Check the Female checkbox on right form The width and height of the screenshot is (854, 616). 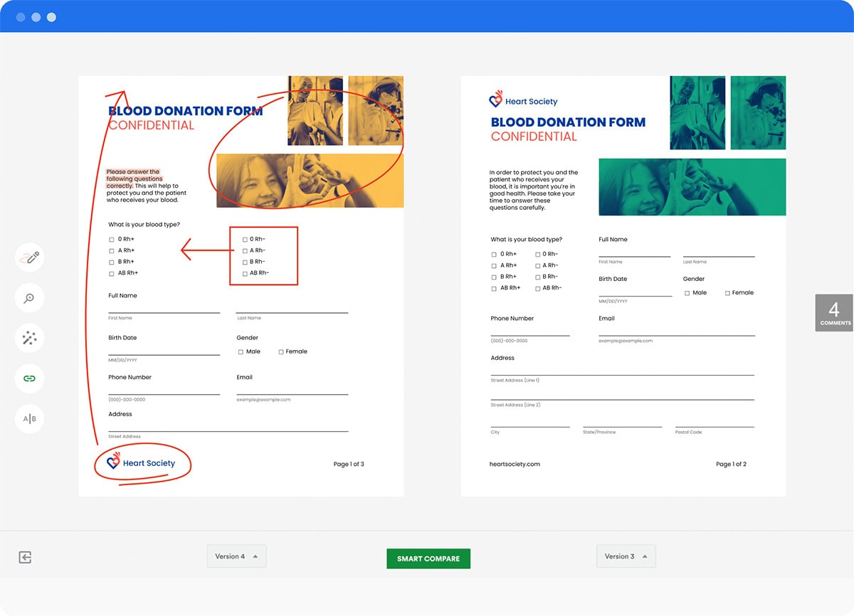[x=727, y=293]
